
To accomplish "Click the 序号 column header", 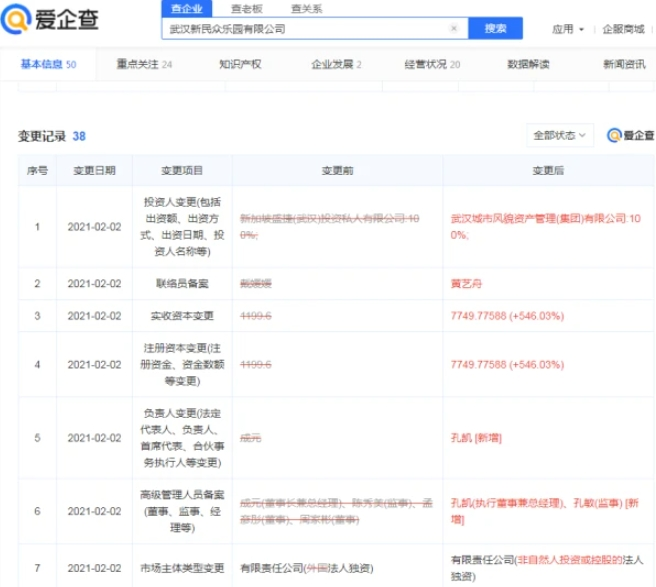I will click(x=37, y=170).
